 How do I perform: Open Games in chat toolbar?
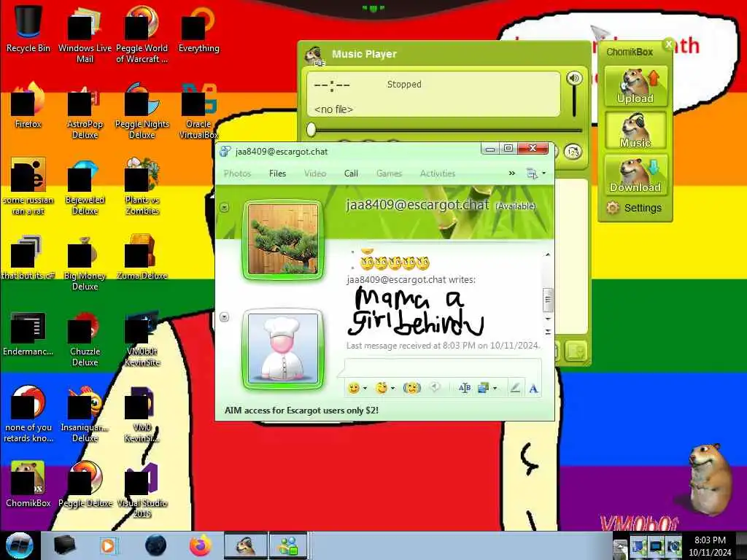coord(390,174)
